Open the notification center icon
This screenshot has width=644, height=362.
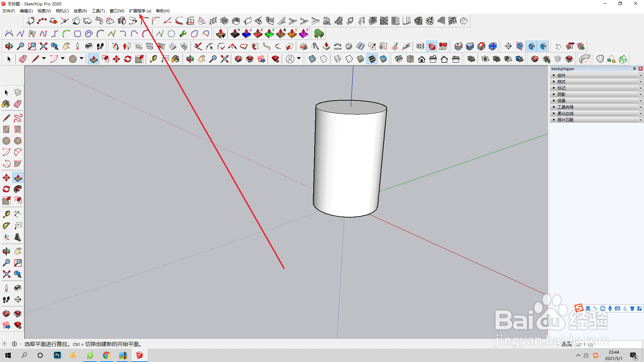tap(634, 356)
